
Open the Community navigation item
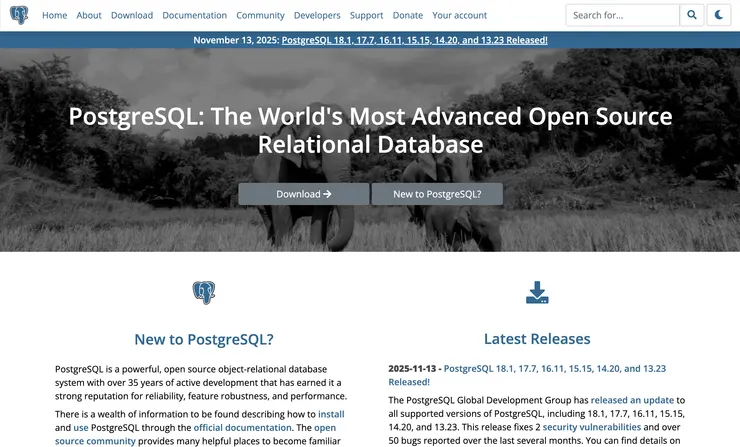point(260,15)
